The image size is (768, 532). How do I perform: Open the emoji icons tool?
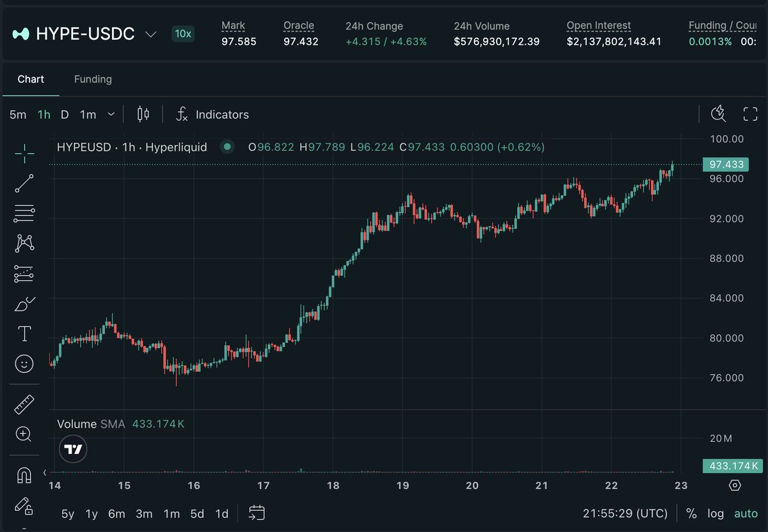[24, 364]
